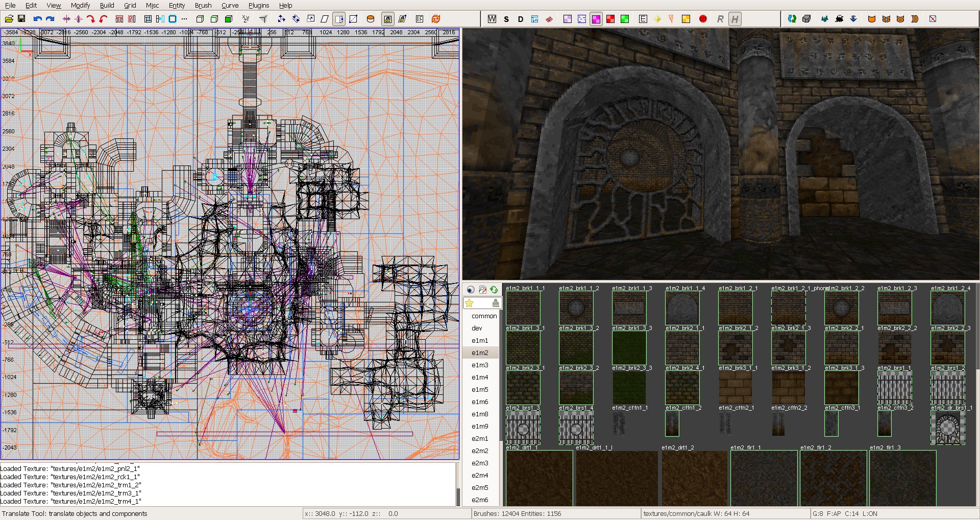Click 'Brushes: 12404 Entities: 1156' in status bar
The image size is (980, 520).
pyautogui.click(x=517, y=514)
